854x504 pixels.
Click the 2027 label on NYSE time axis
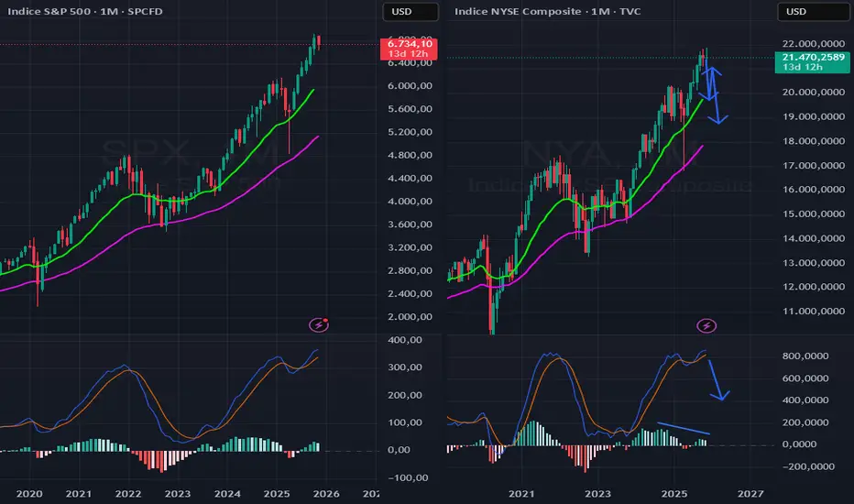tap(750, 492)
